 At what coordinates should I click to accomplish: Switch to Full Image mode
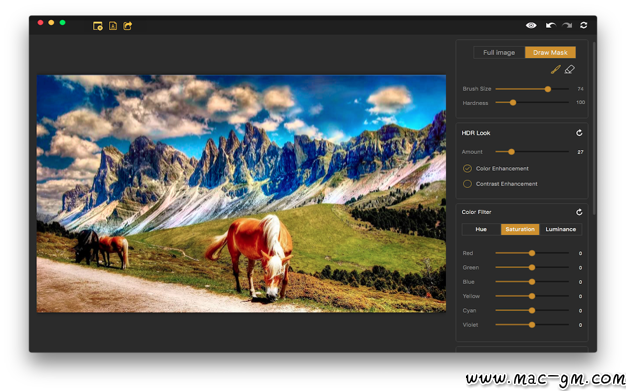[x=499, y=52]
